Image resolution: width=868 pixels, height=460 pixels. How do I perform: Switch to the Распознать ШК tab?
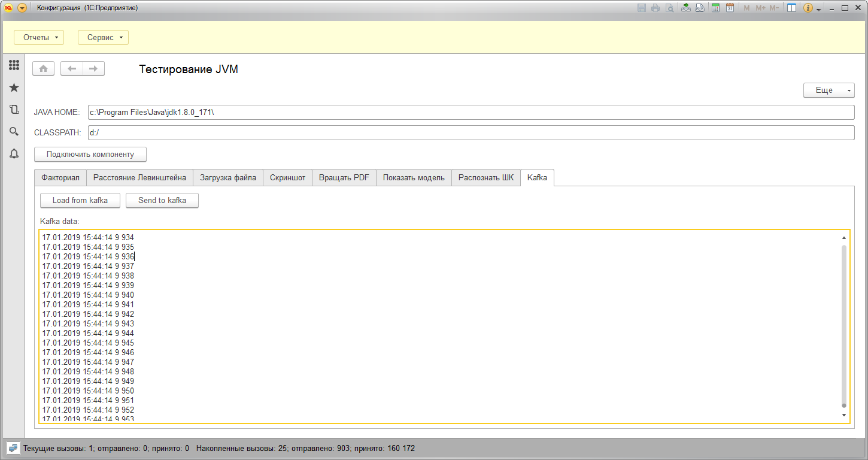(x=486, y=178)
